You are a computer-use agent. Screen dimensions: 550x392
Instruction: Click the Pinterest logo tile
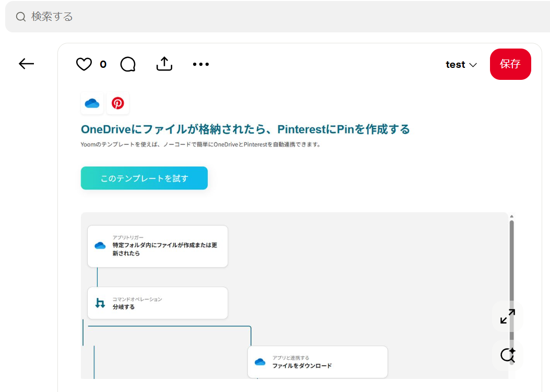point(118,103)
